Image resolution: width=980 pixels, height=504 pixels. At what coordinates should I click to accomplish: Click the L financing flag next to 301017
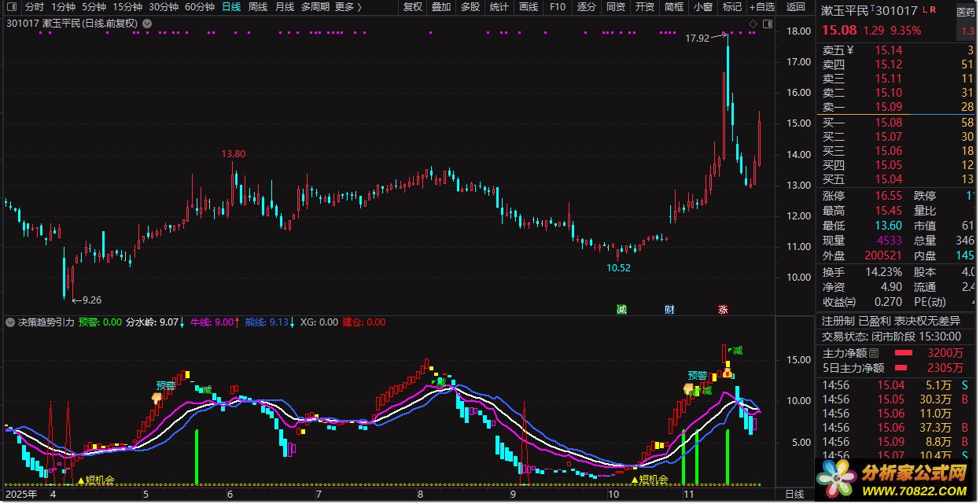924,9
